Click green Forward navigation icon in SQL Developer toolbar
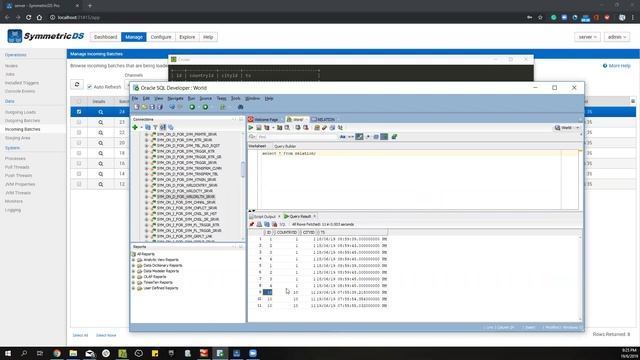This screenshot has height=360, width=640. point(205,107)
